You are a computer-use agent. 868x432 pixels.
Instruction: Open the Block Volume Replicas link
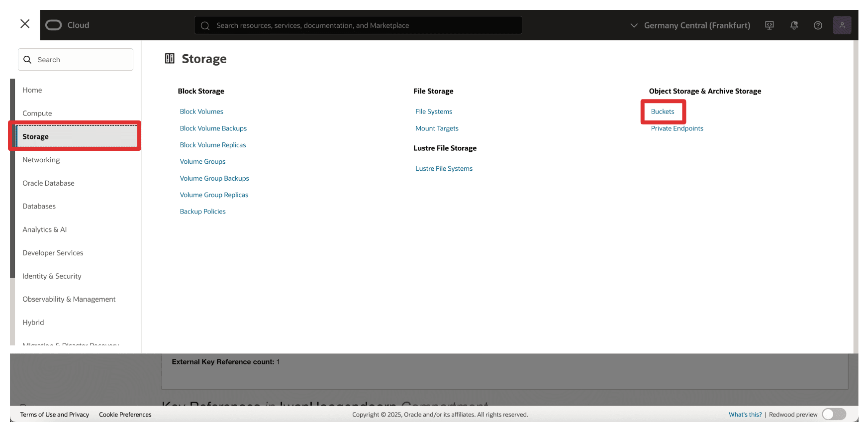[x=213, y=145]
